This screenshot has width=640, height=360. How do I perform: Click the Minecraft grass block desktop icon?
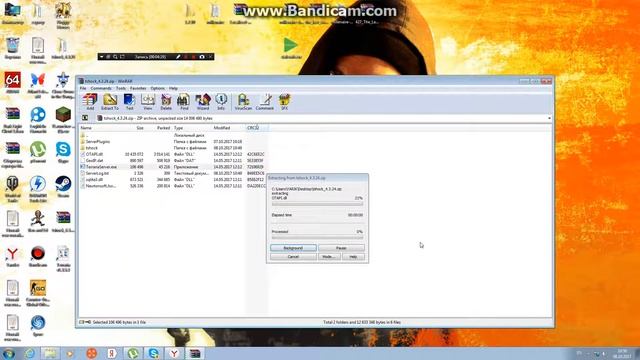(63, 119)
